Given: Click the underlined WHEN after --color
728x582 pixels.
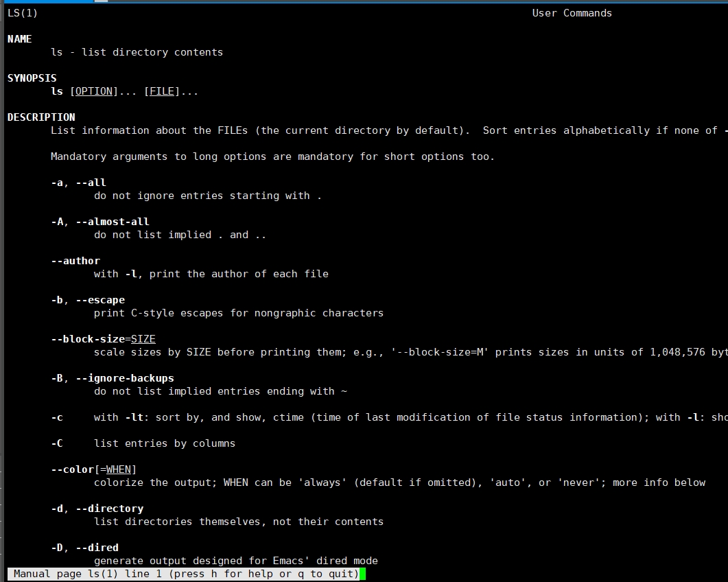Looking at the screenshot, I should (119, 469).
